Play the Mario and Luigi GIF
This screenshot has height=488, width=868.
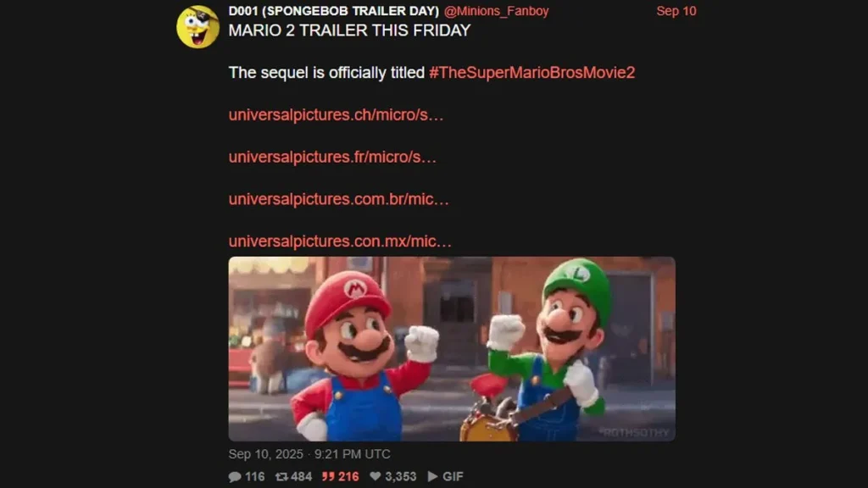[452, 348]
